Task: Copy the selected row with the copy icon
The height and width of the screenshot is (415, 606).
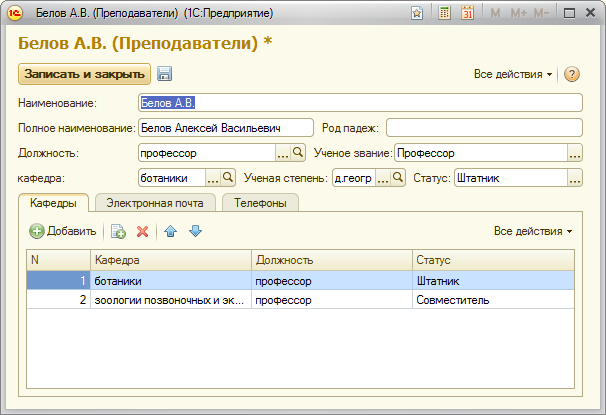Action: pyautogui.click(x=118, y=231)
